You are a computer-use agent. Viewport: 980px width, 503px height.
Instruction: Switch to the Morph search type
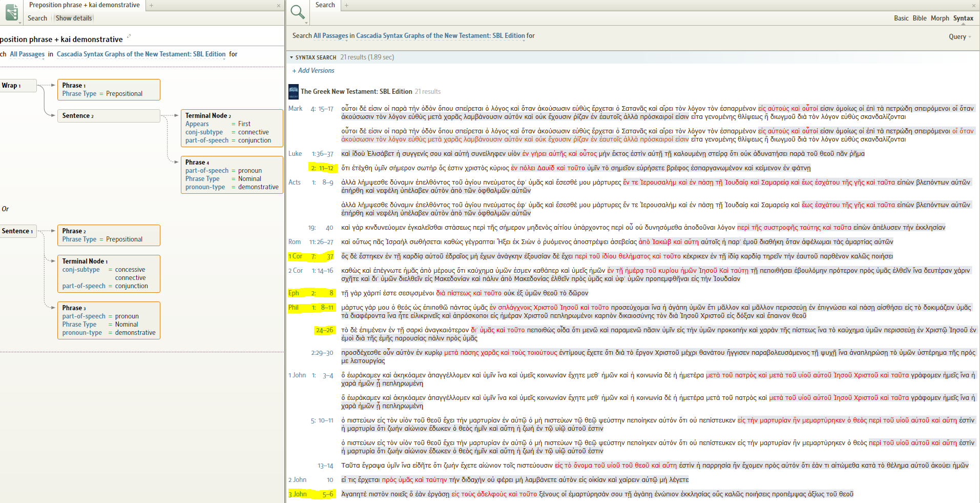click(x=940, y=18)
